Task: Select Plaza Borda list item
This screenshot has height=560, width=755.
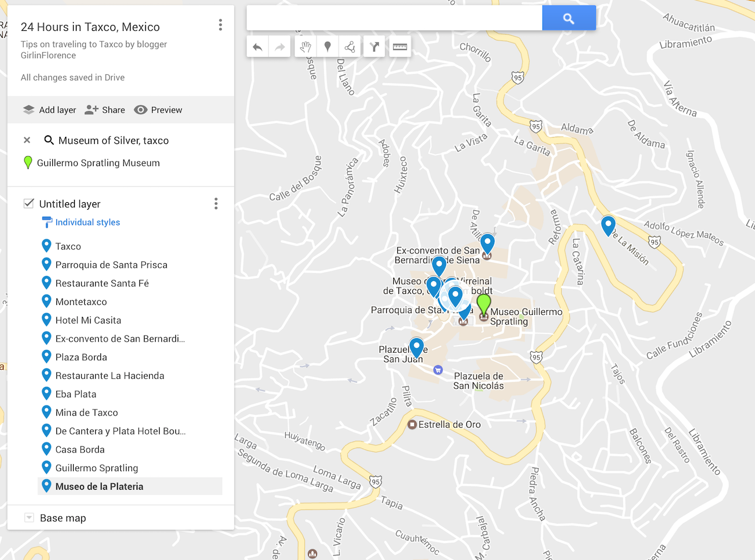Action: pyautogui.click(x=81, y=357)
